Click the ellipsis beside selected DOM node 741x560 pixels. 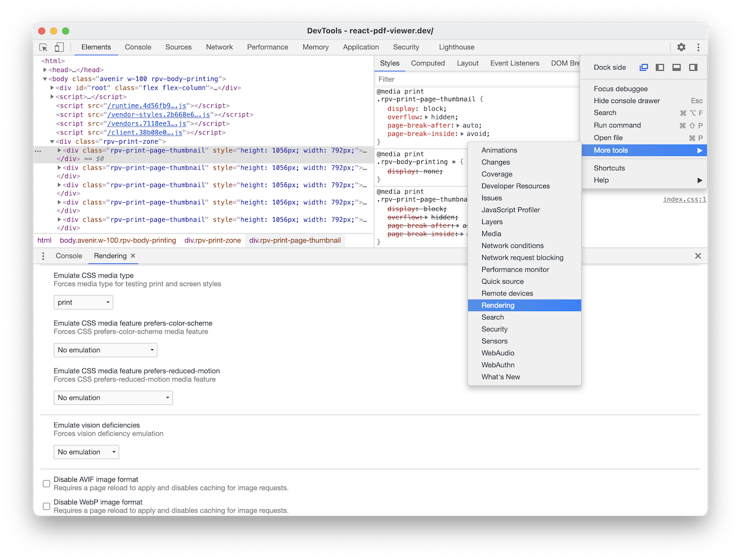(38, 151)
